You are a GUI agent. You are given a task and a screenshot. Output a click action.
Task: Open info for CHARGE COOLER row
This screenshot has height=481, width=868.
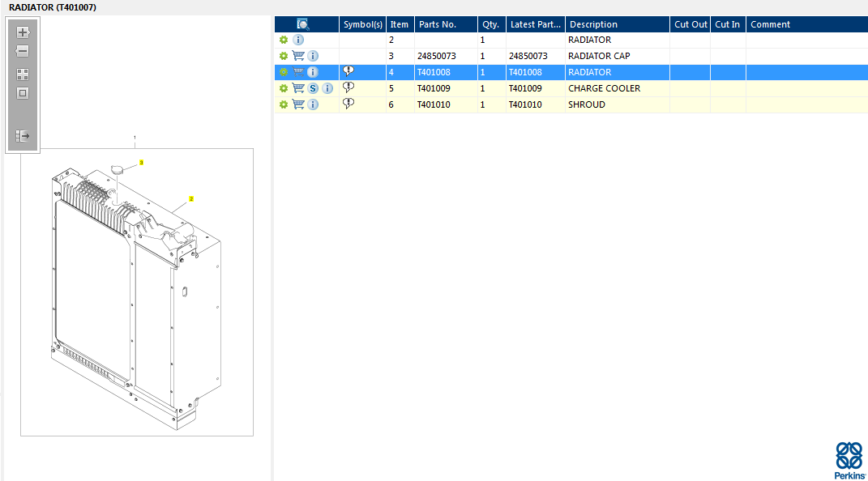(327, 88)
